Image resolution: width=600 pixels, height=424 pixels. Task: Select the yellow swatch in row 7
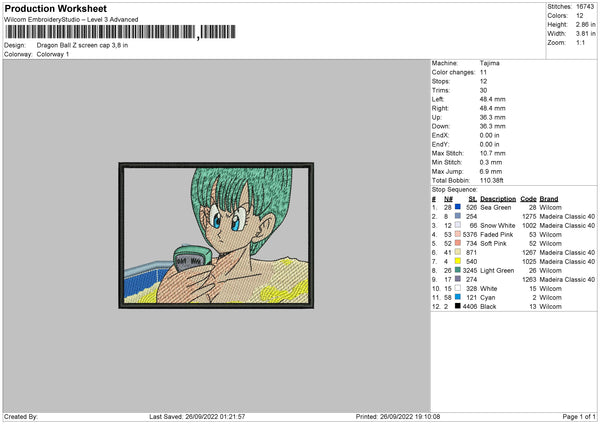click(458, 261)
